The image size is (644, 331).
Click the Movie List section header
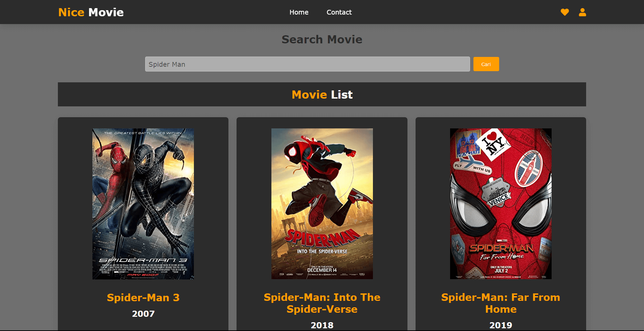coord(322,95)
